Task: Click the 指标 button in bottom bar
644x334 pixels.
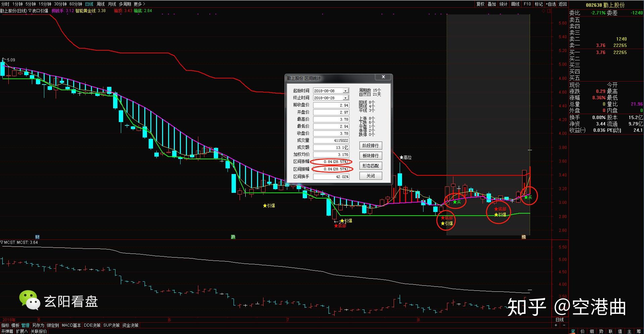Action: point(5,325)
